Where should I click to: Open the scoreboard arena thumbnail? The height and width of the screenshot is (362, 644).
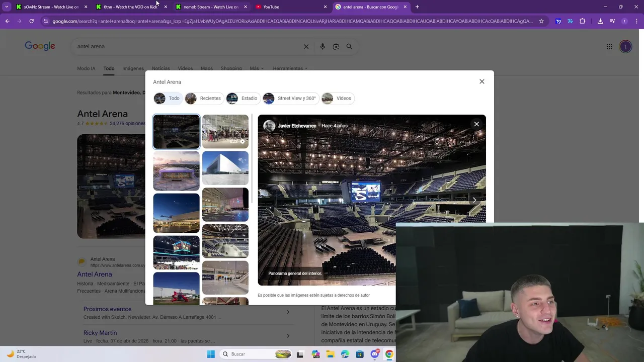(x=176, y=252)
